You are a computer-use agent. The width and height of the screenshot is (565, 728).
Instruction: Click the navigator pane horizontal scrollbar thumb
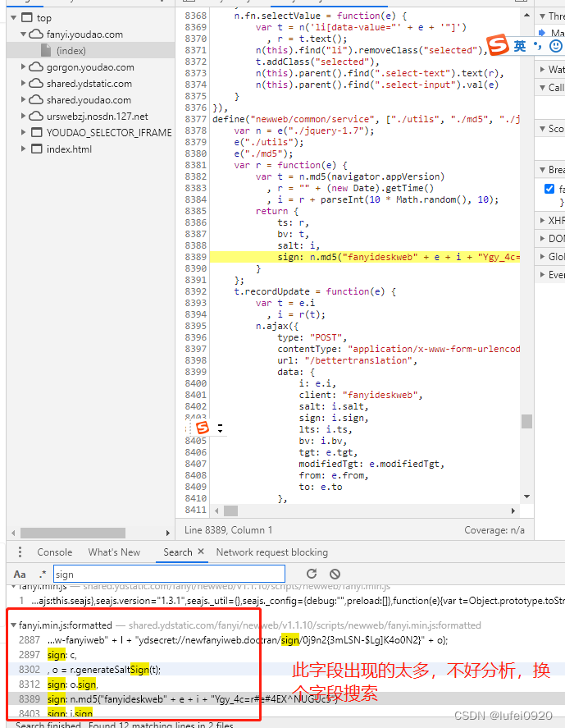[73, 533]
